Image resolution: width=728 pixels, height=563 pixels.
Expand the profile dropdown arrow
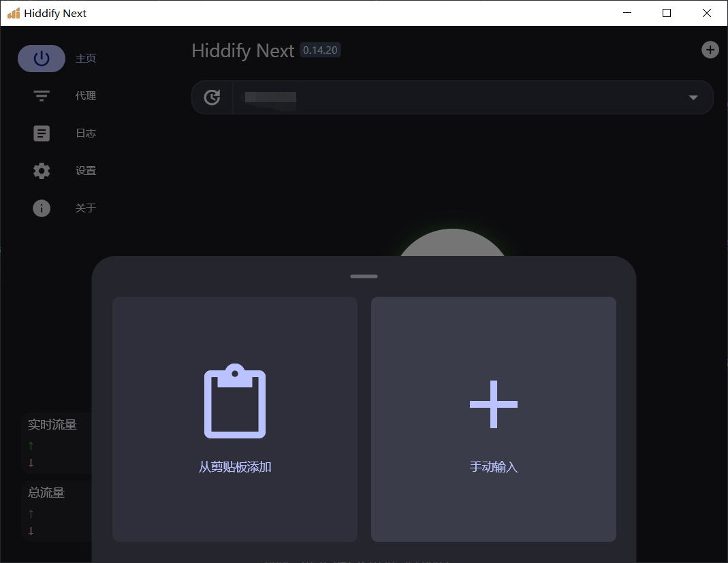(693, 97)
